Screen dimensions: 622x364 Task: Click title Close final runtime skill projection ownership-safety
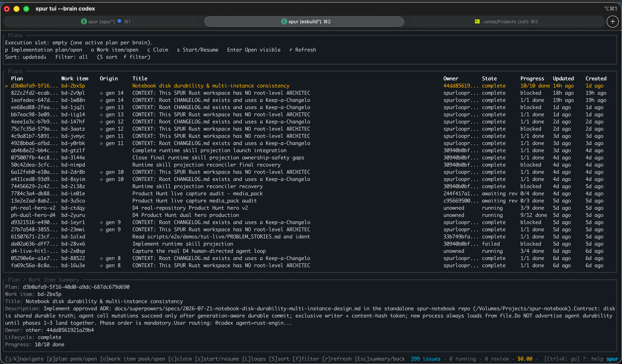click(218, 158)
